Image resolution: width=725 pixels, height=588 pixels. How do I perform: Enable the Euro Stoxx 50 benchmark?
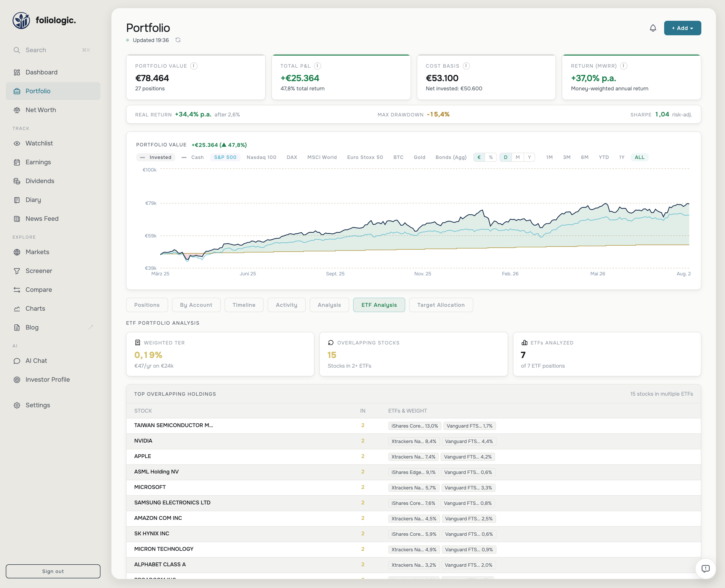tap(365, 157)
